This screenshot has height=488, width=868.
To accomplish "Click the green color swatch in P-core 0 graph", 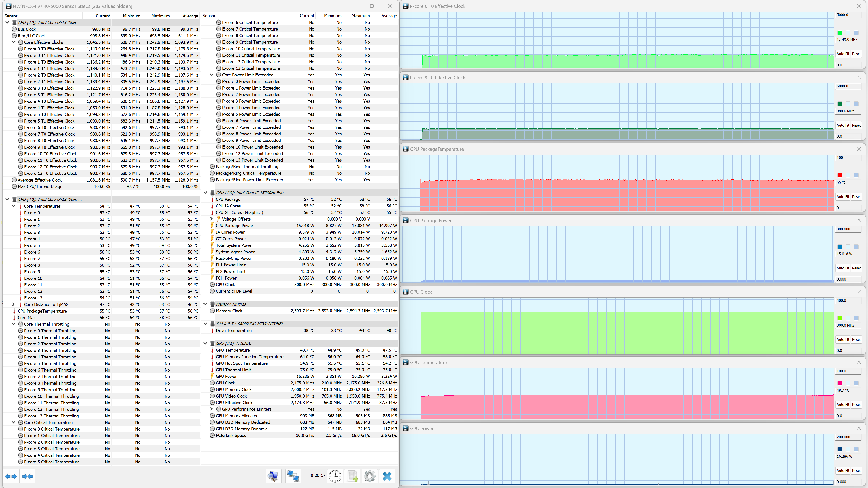I will [x=840, y=33].
